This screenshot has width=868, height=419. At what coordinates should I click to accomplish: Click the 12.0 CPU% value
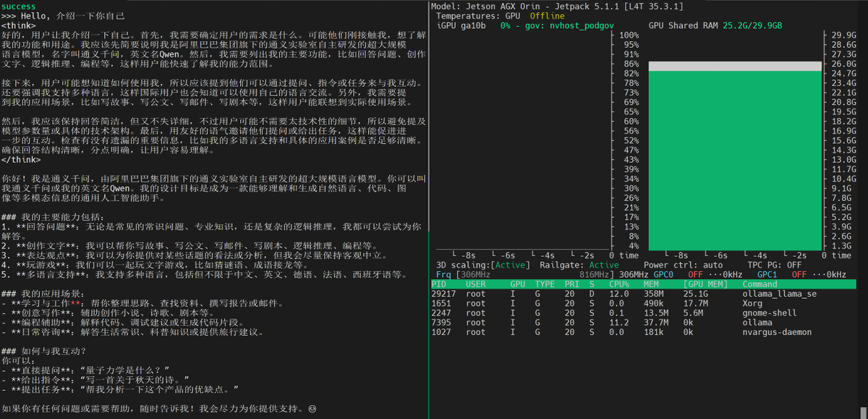619,294
